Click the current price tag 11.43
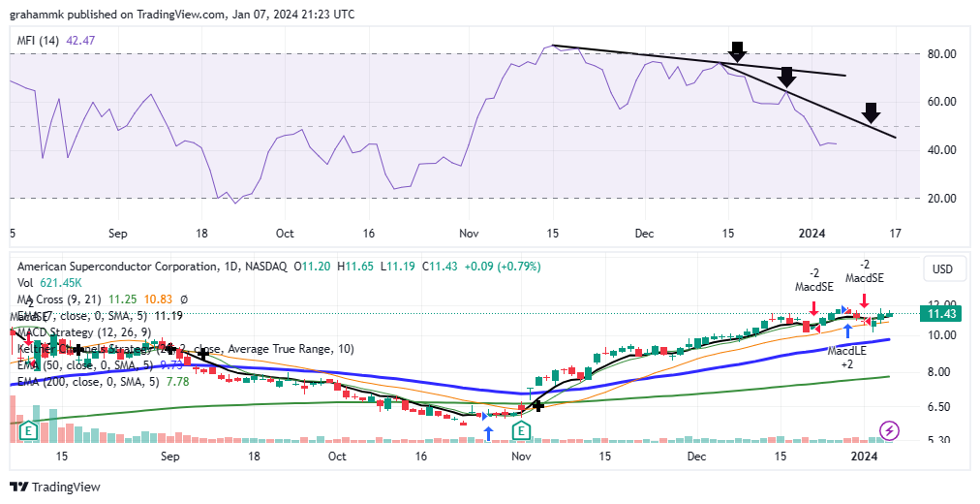The height and width of the screenshot is (504, 980). (942, 314)
